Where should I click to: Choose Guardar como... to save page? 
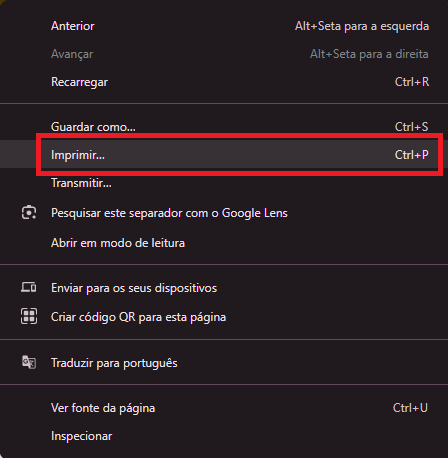coord(224,127)
